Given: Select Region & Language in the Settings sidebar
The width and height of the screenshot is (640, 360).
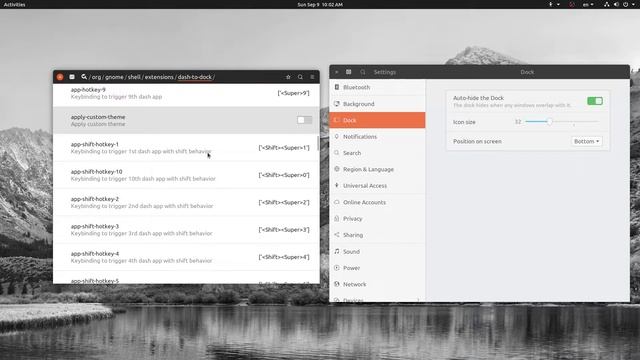Looking at the screenshot, I should [377, 169].
